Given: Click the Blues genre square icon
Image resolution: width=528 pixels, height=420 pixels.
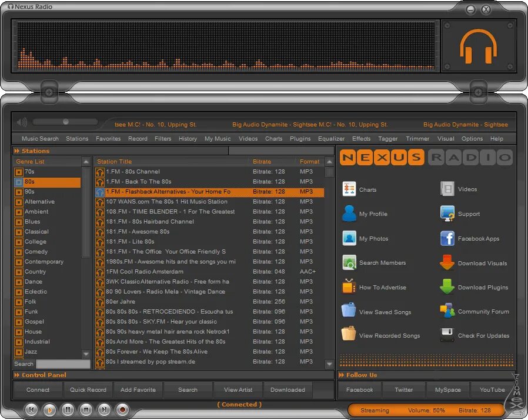Looking at the screenshot, I should point(19,222).
